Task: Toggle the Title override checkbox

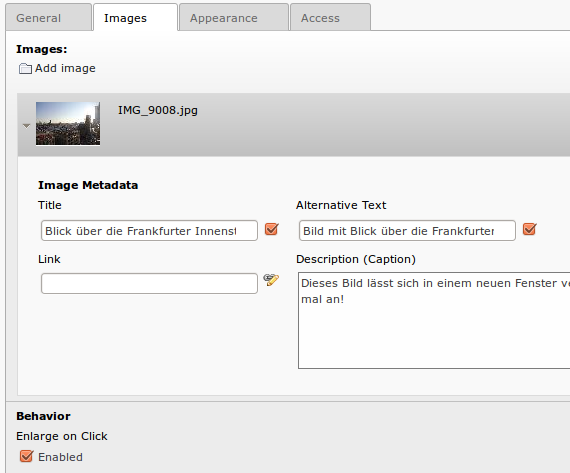Action: [272, 229]
